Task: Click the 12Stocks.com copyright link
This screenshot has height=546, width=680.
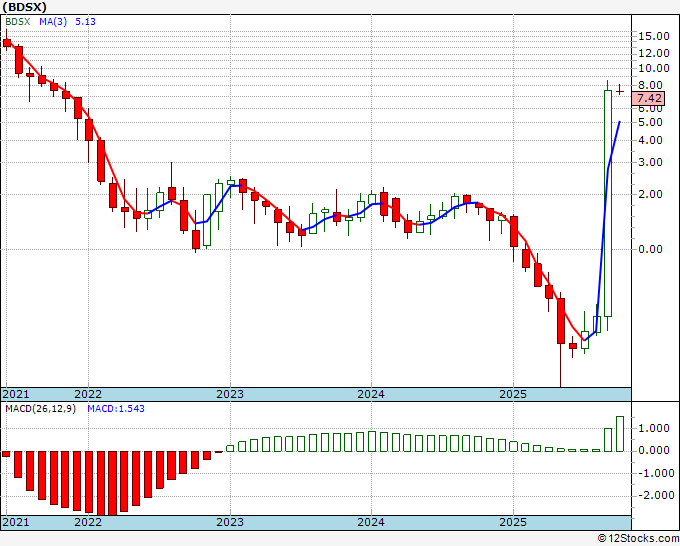Action: [638, 539]
